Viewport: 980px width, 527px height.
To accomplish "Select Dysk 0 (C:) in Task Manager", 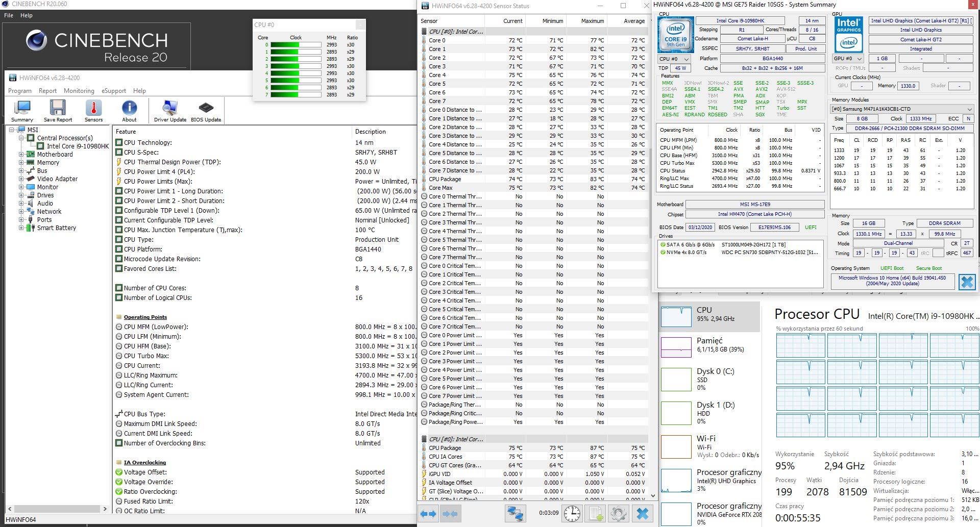I will click(x=709, y=379).
